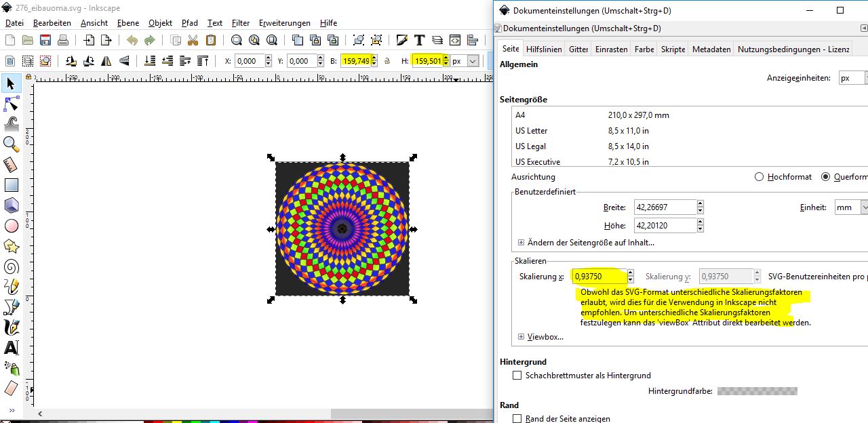Expand the Viewbox section
The width and height of the screenshot is (868, 423).
(x=521, y=337)
